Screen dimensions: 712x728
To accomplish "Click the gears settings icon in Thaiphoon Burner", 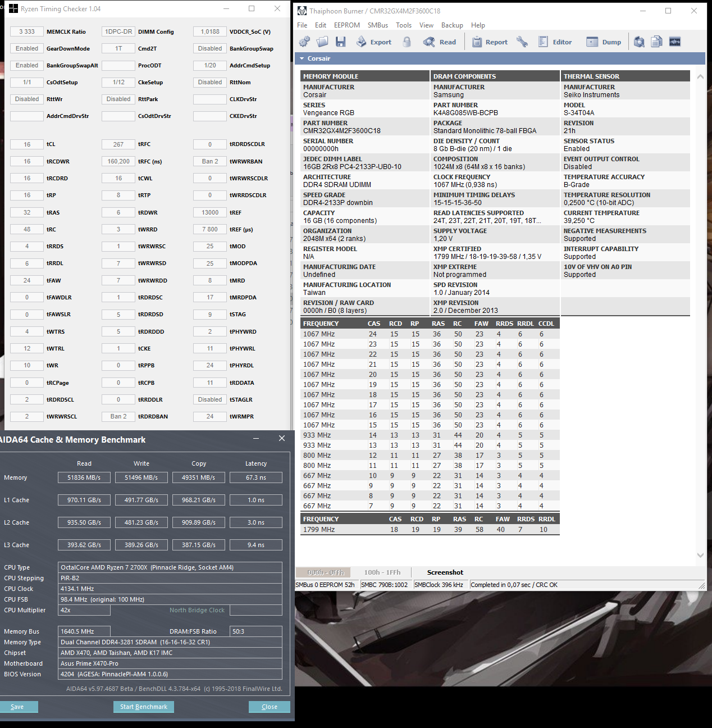I will click(304, 42).
